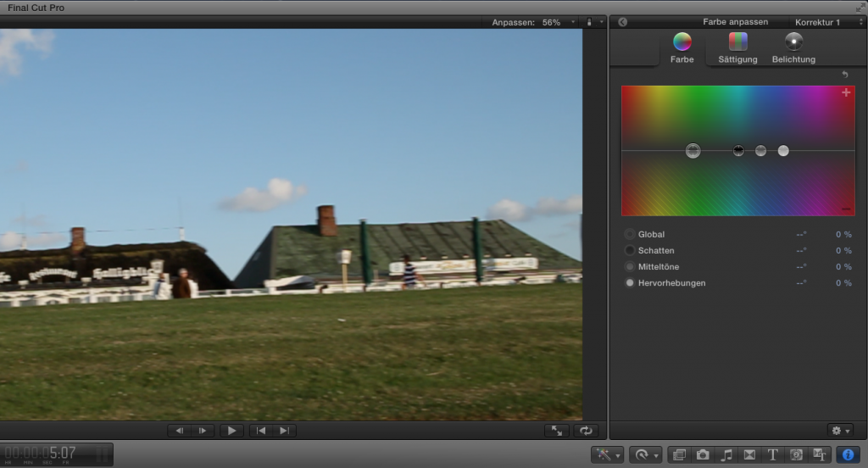Image resolution: width=868 pixels, height=468 pixels.
Task: Click the Farbe anpassen title
Action: coord(735,21)
